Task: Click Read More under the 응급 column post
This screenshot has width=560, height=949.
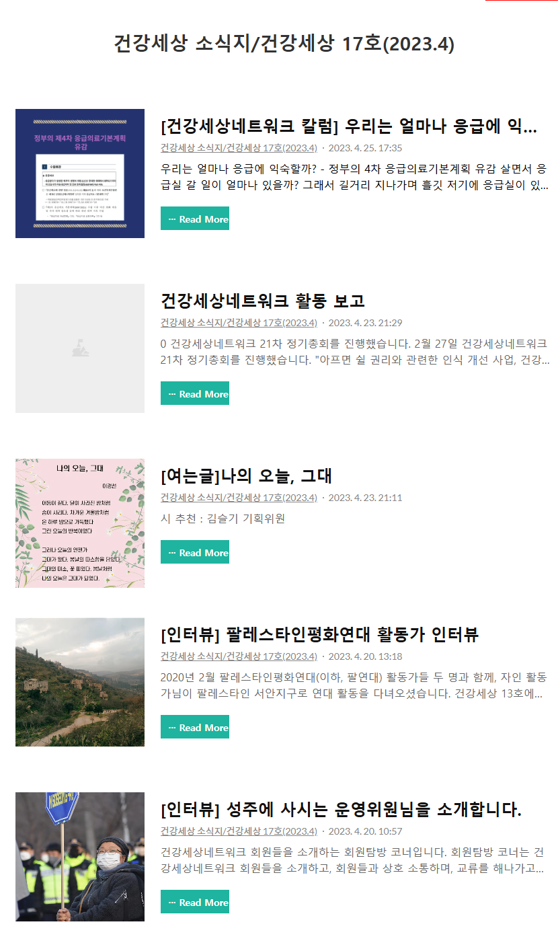Action: pos(195,219)
